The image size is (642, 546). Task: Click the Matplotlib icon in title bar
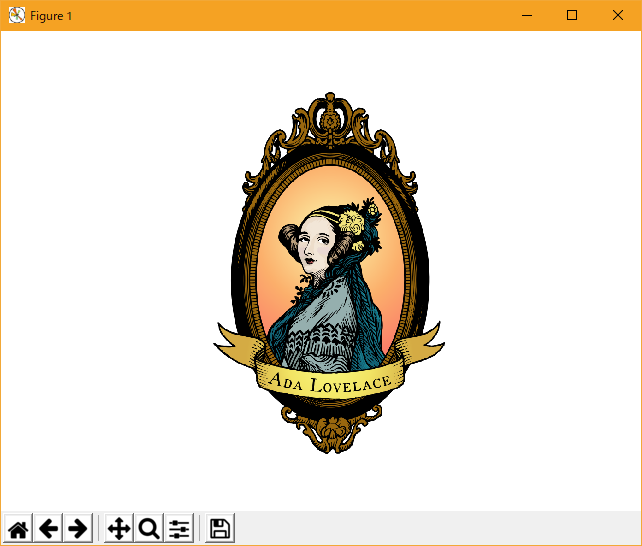pyautogui.click(x=16, y=15)
